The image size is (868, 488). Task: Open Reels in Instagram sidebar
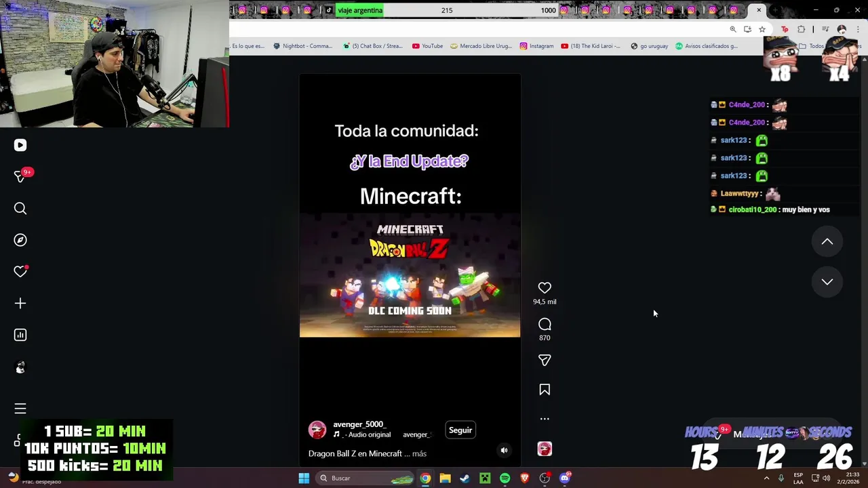(20, 145)
